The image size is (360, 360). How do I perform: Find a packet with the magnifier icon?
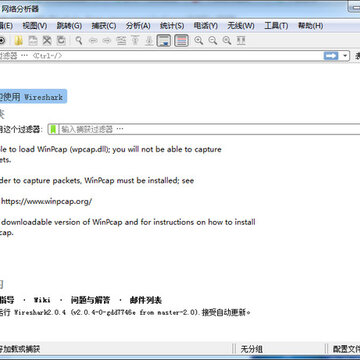click(x=79, y=41)
